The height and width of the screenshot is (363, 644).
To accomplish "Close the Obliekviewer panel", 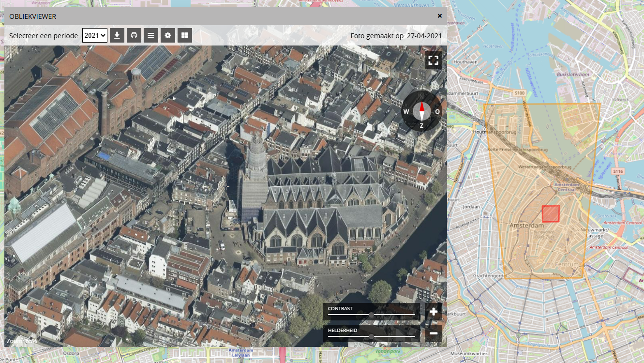I will point(440,16).
